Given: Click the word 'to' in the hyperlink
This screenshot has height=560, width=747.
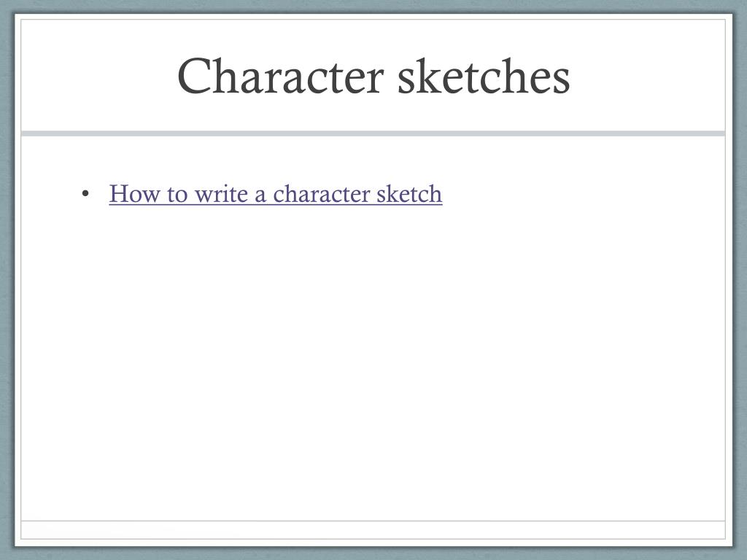Looking at the screenshot, I should 177,195.
